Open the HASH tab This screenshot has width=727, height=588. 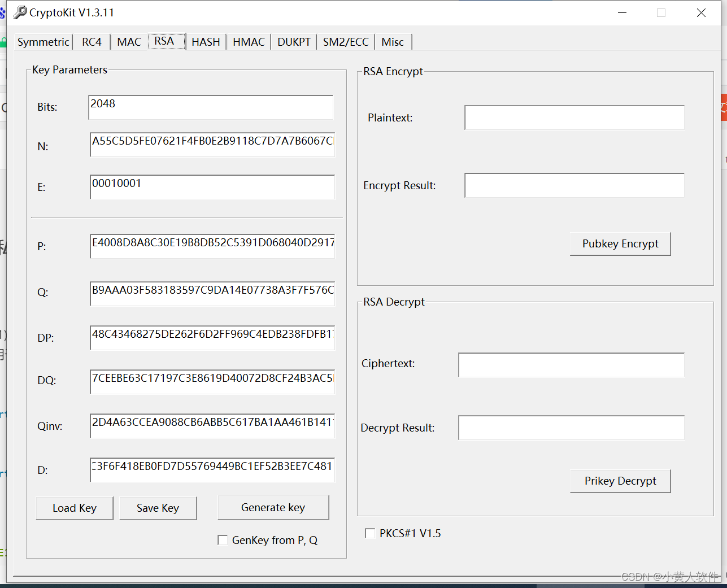click(x=206, y=42)
